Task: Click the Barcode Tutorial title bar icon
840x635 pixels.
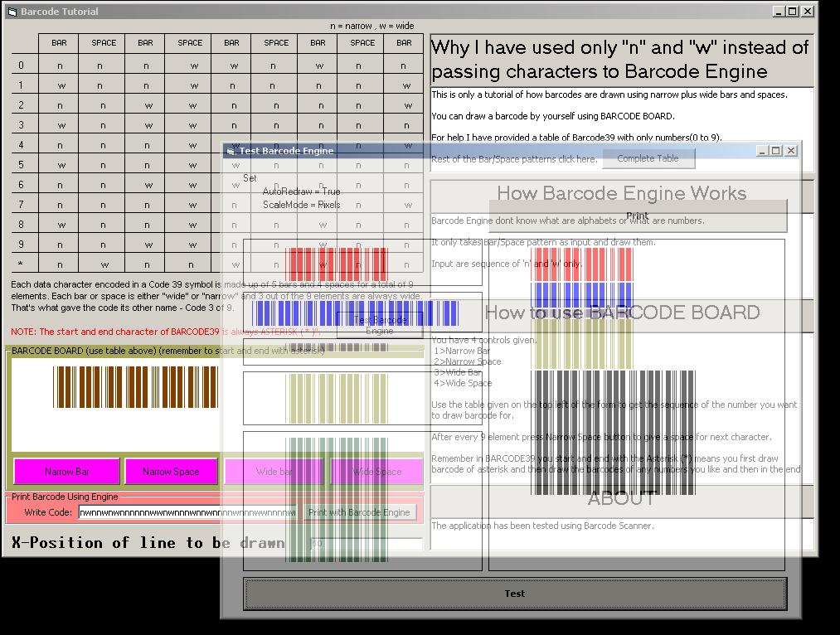Action: point(12,12)
